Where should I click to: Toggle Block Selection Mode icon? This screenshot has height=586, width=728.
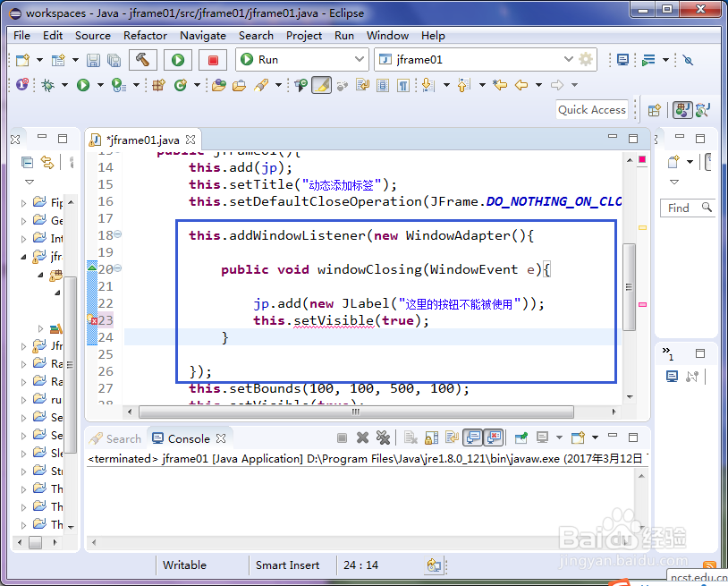[x=383, y=85]
